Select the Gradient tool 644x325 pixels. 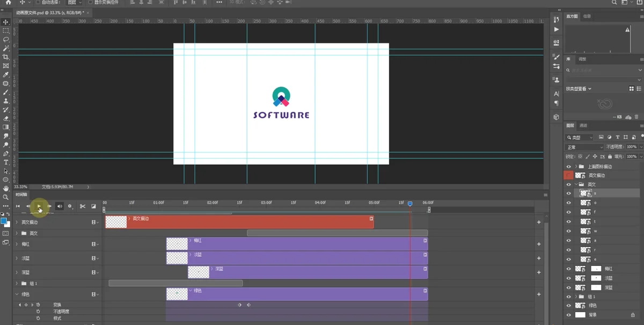[6, 127]
